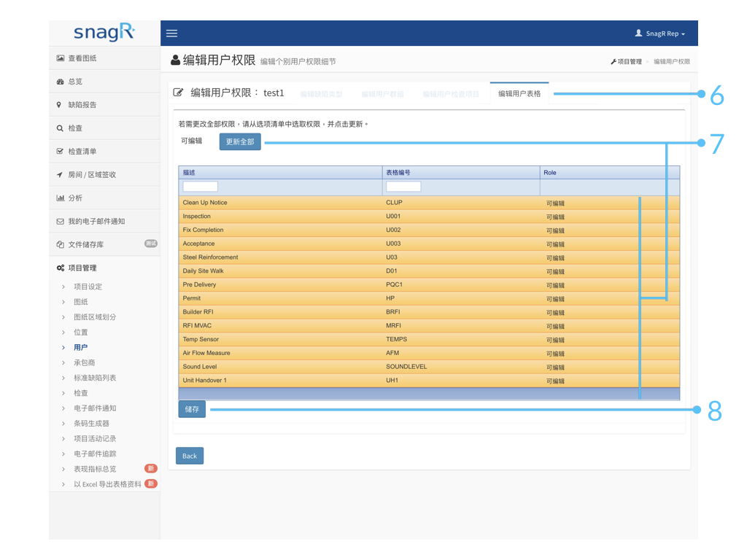This screenshot has height=560, width=747.
Task: Click the 表格编号 filter input field
Action: pyautogui.click(x=403, y=187)
